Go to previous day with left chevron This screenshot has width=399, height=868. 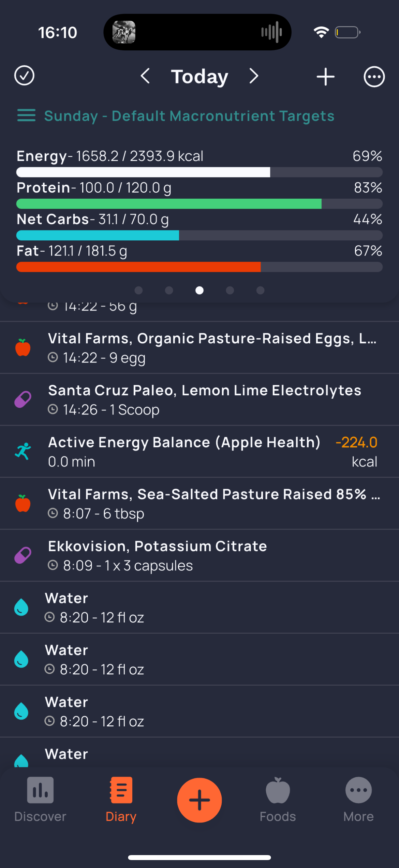[145, 76]
